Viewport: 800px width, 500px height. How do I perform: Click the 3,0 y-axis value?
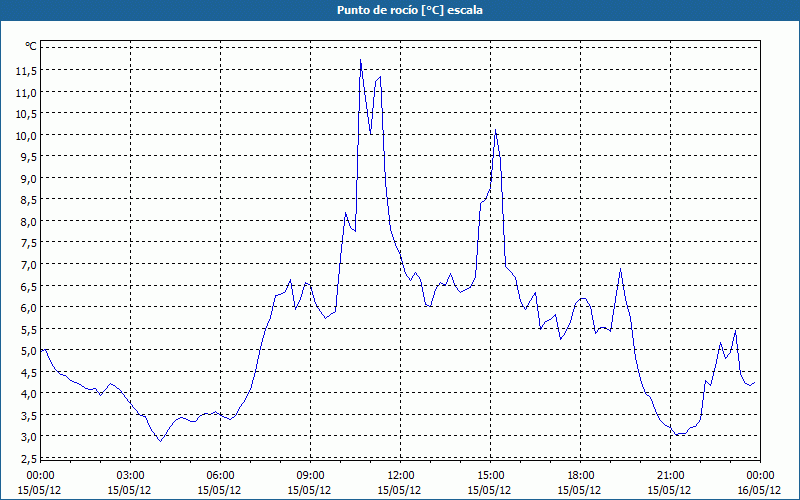[x=29, y=437]
